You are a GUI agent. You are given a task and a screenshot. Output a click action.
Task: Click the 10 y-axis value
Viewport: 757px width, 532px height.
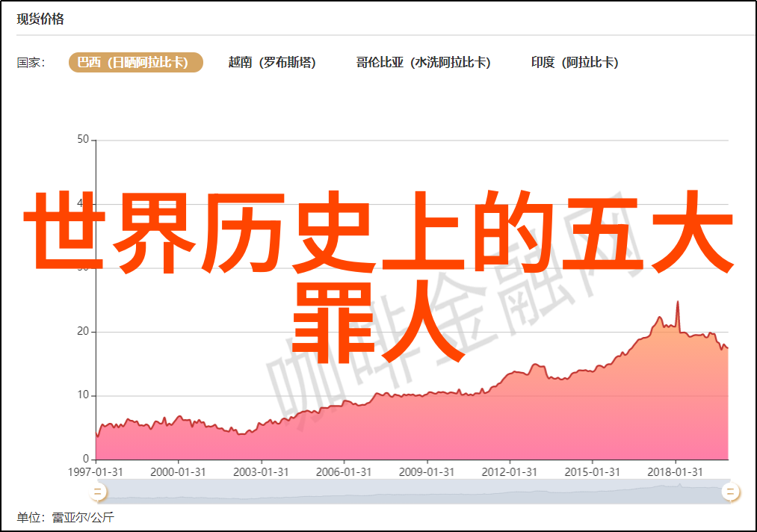click(x=83, y=395)
